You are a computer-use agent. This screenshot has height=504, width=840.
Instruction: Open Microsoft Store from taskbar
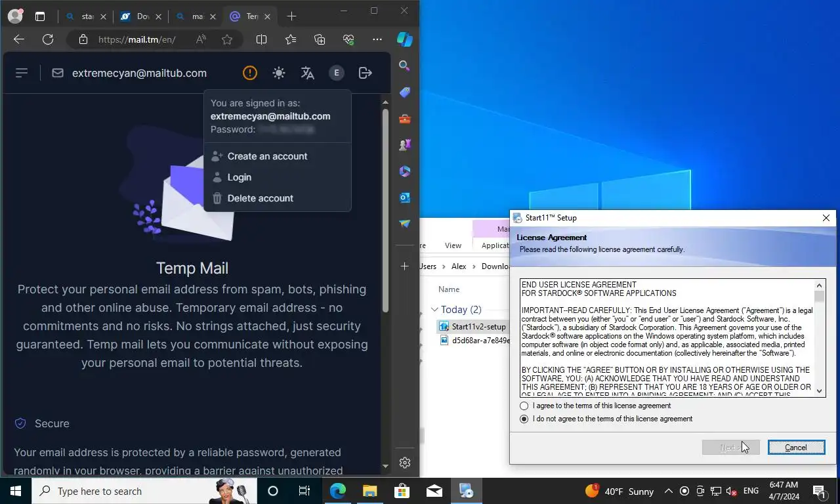tap(402, 491)
